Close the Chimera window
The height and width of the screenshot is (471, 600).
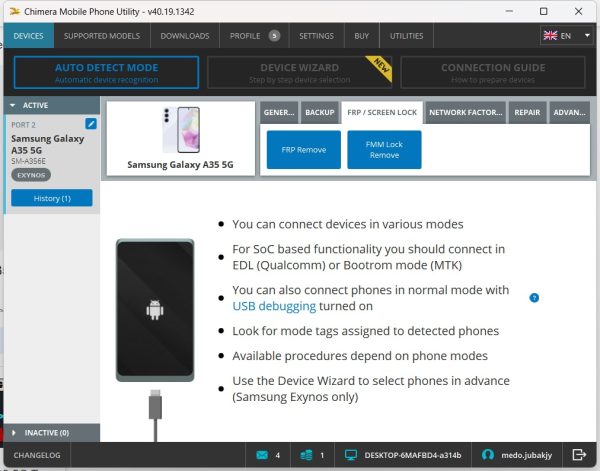[x=579, y=11]
